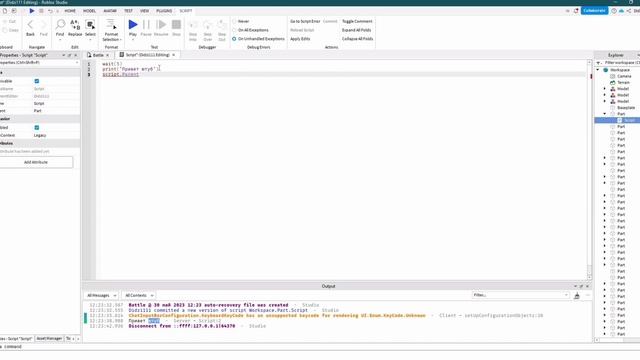Open the MODEL ribbon tab
Image resolution: width=640 pixels, height=360 pixels.
click(x=89, y=11)
